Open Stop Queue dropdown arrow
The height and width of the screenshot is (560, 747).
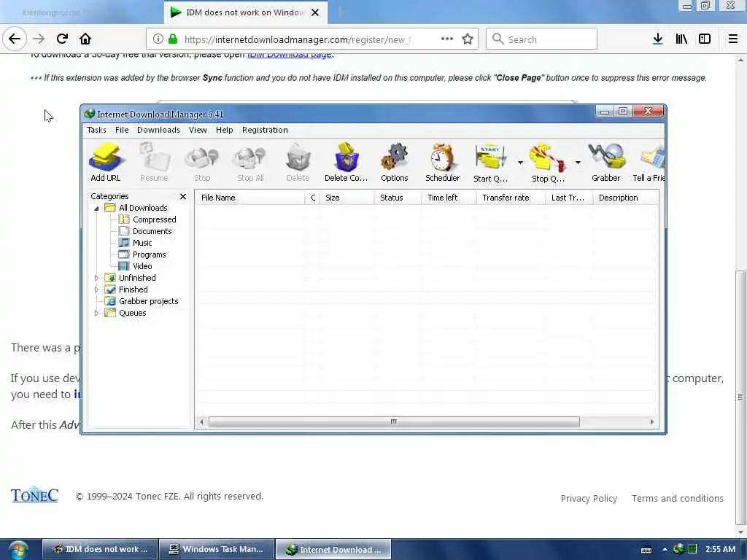click(578, 163)
